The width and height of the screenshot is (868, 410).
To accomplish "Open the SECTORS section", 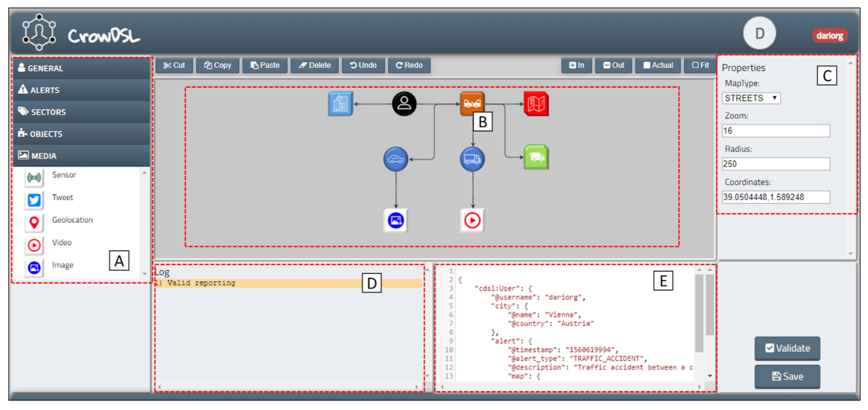I will (81, 112).
